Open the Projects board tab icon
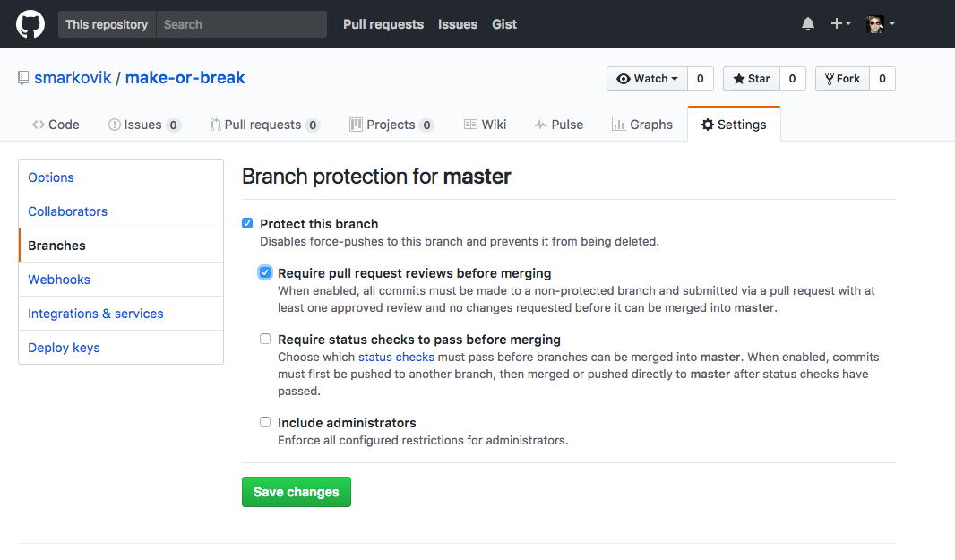 tap(356, 125)
